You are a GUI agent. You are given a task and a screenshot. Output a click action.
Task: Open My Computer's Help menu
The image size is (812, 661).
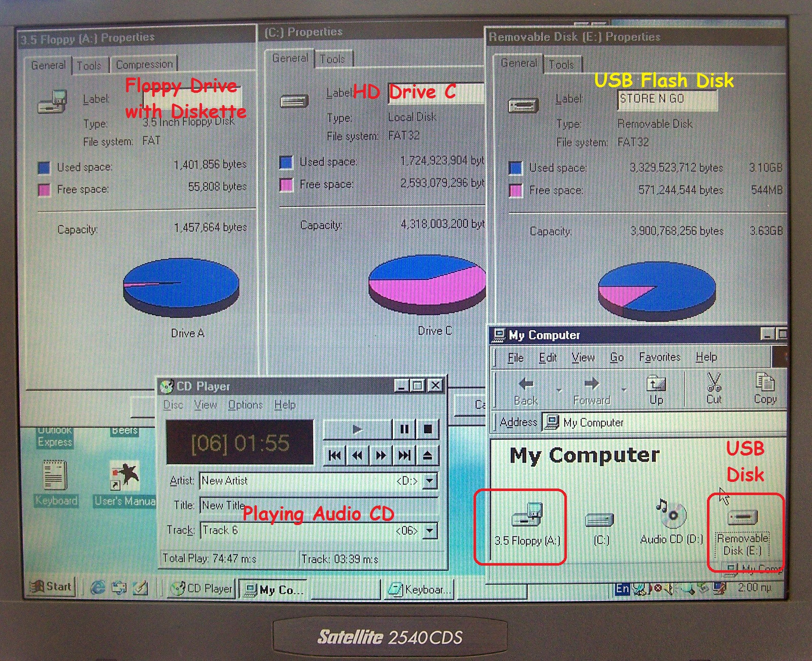(706, 357)
